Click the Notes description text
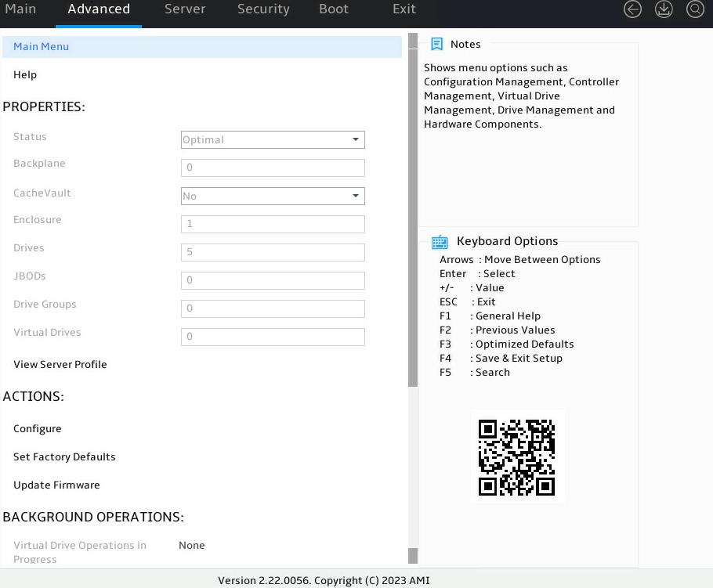713x588 pixels. click(521, 96)
